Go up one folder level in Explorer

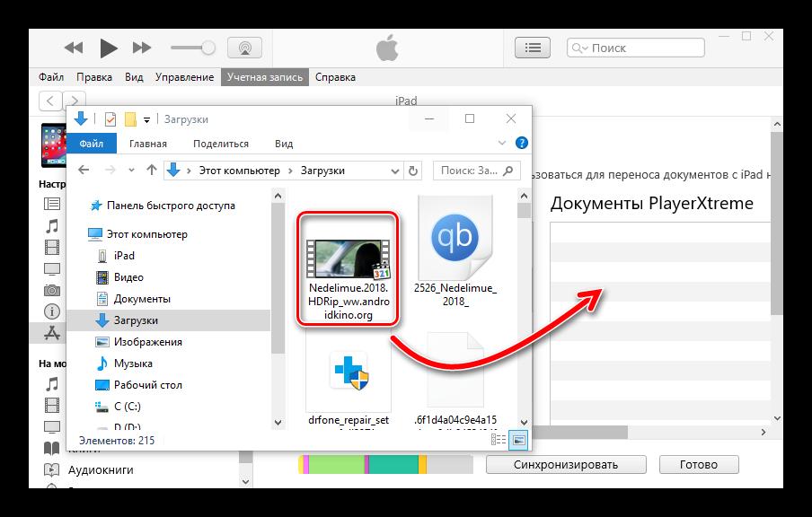151,170
